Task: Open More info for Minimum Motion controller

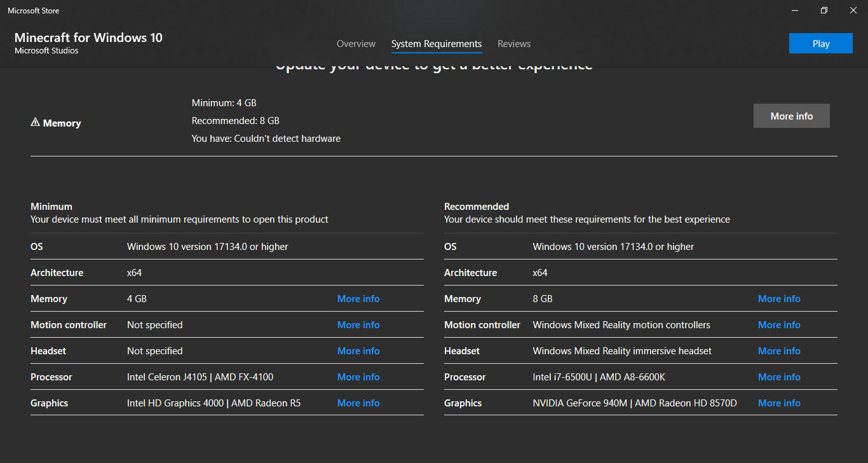Action: [358, 325]
